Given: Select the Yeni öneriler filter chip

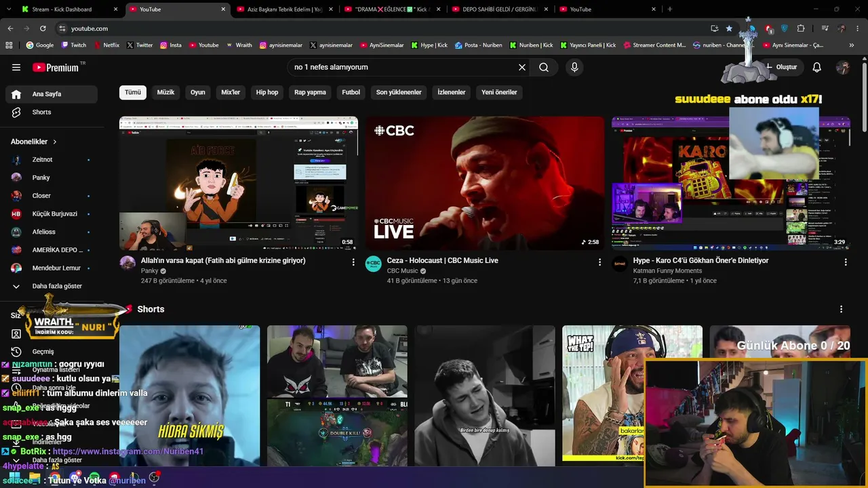Looking at the screenshot, I should pos(499,92).
